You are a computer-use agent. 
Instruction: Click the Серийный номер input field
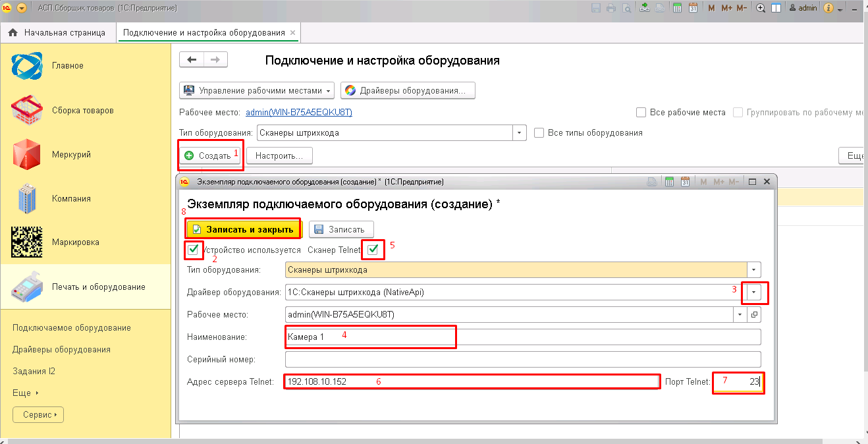click(x=523, y=359)
